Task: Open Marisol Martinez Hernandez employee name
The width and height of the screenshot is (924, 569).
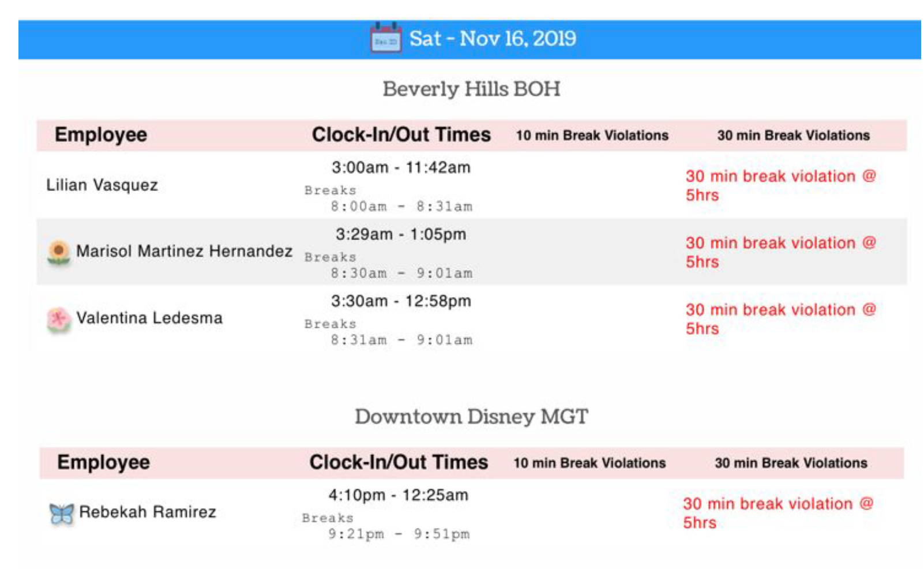Action: click(x=185, y=251)
